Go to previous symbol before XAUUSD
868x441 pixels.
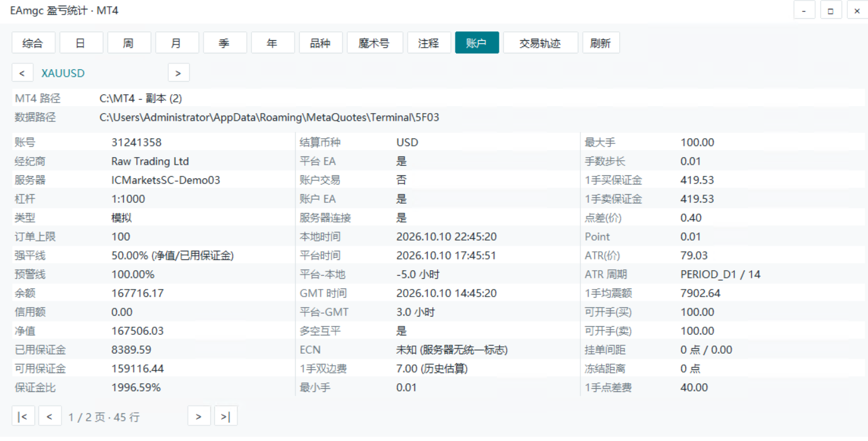pyautogui.click(x=22, y=73)
